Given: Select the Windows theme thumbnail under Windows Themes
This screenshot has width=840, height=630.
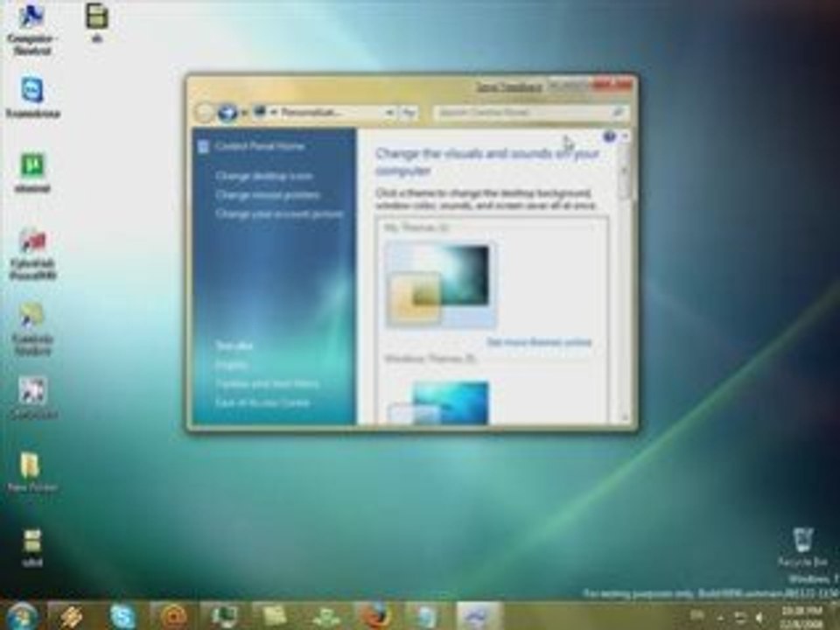Looking at the screenshot, I should pyautogui.click(x=439, y=402).
